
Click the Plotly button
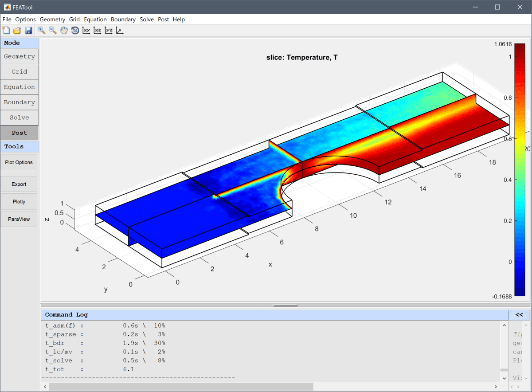click(x=19, y=201)
